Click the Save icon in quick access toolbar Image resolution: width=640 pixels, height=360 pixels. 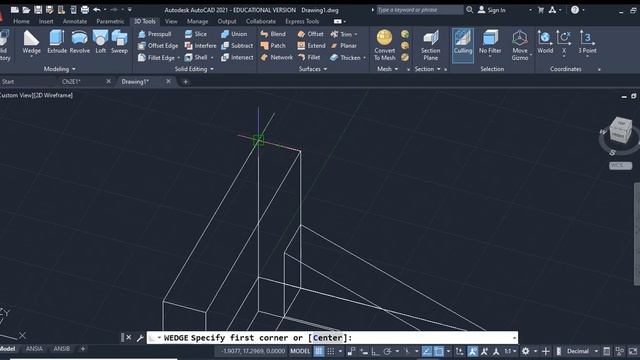[x=38, y=10]
